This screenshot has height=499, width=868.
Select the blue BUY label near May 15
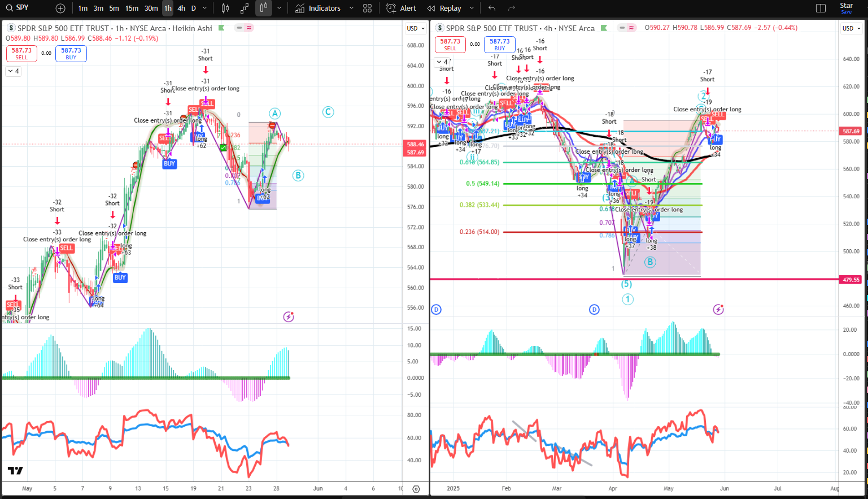169,163
